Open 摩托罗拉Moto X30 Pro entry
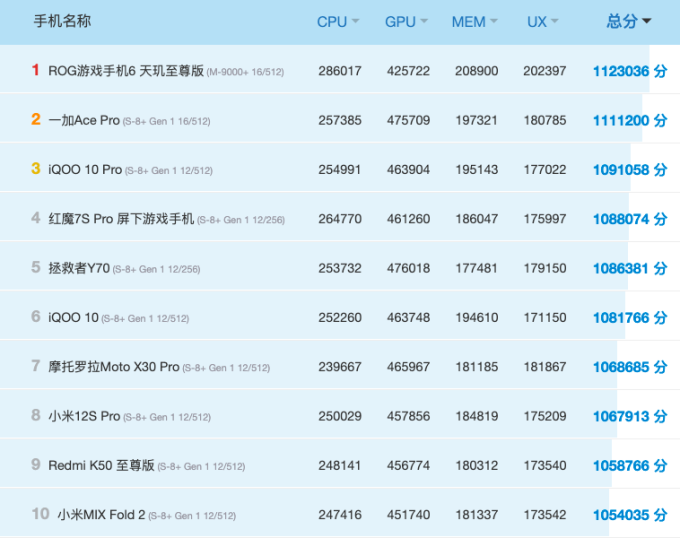 [x=114, y=367]
